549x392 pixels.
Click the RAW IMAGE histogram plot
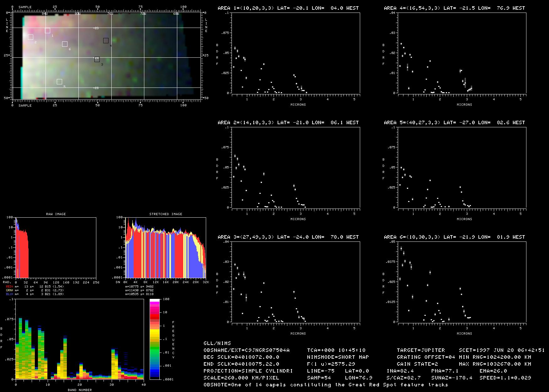tap(56, 248)
